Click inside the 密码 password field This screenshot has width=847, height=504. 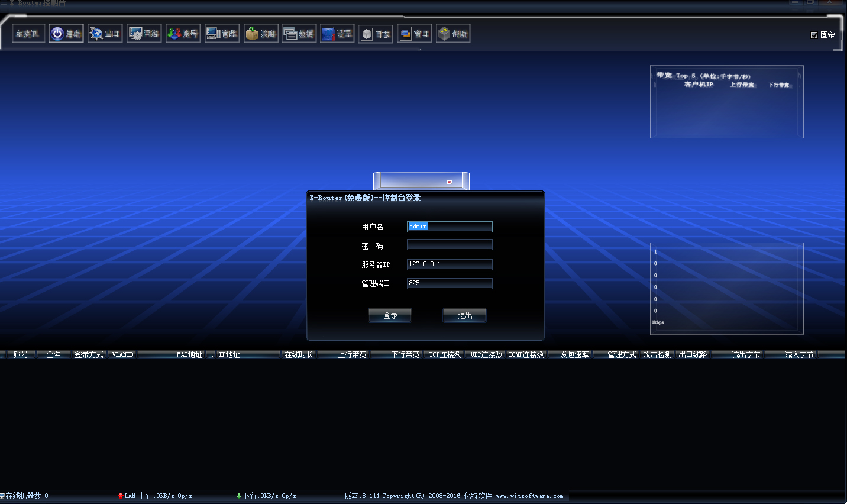tap(450, 244)
